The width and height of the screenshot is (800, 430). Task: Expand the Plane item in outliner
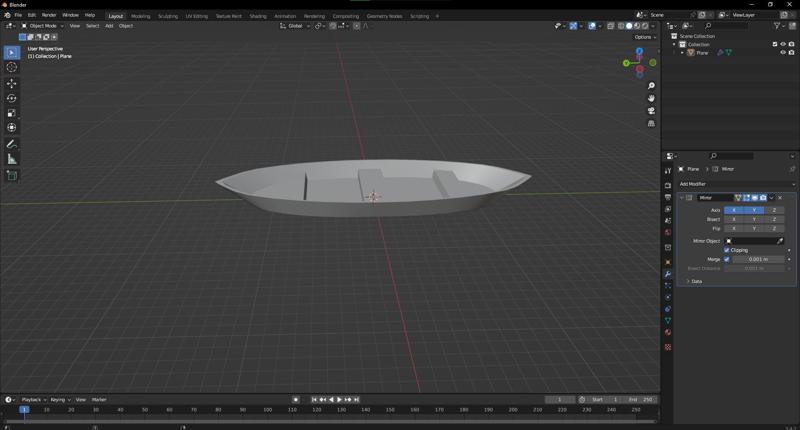tap(682, 53)
